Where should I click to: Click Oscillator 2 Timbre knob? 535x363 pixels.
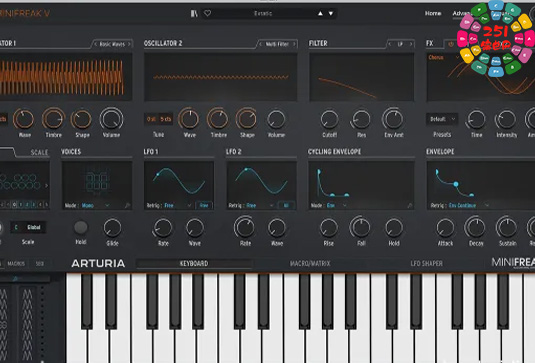[218, 119]
